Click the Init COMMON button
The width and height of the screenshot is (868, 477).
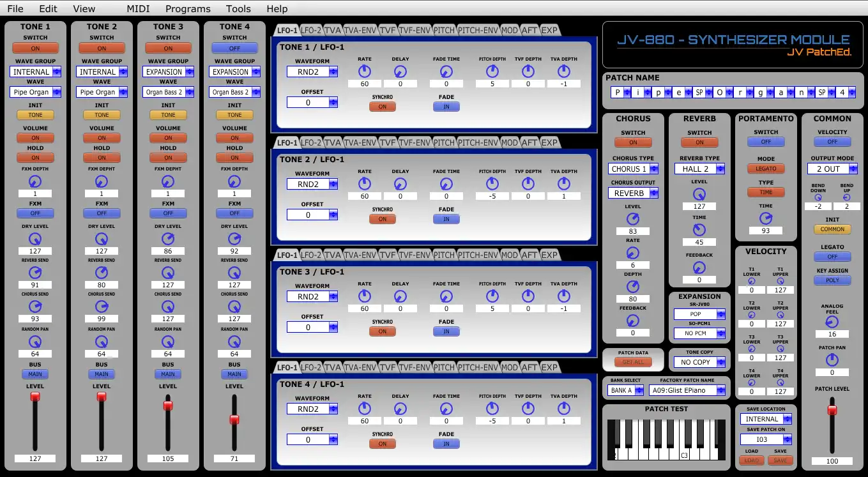click(x=832, y=229)
